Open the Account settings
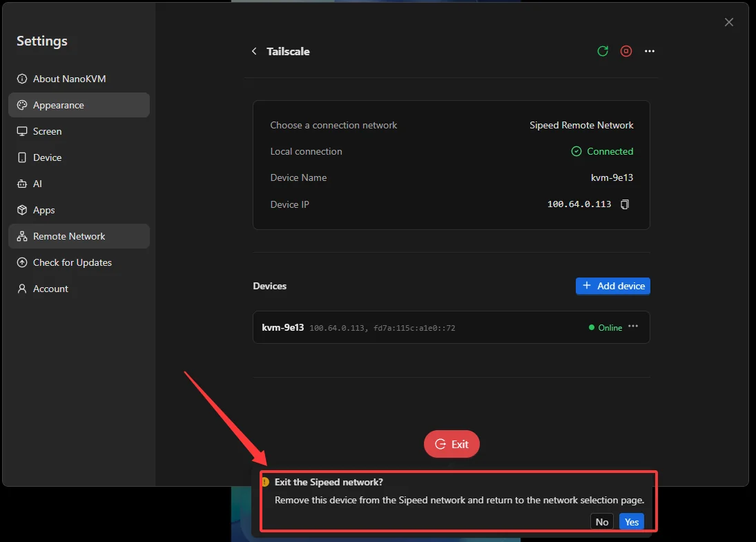The width and height of the screenshot is (756, 542). pos(79,289)
